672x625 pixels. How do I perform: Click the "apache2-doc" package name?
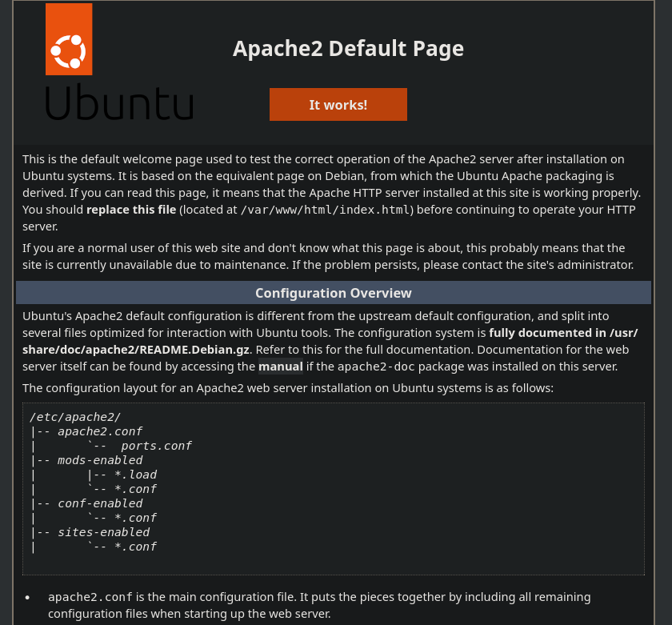coord(376,367)
